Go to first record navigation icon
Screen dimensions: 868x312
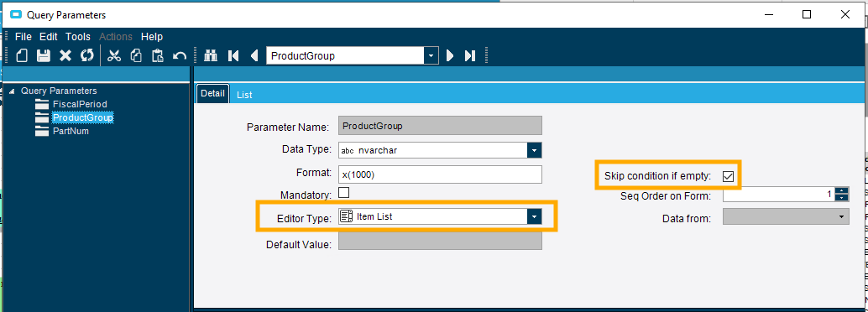[x=233, y=55]
